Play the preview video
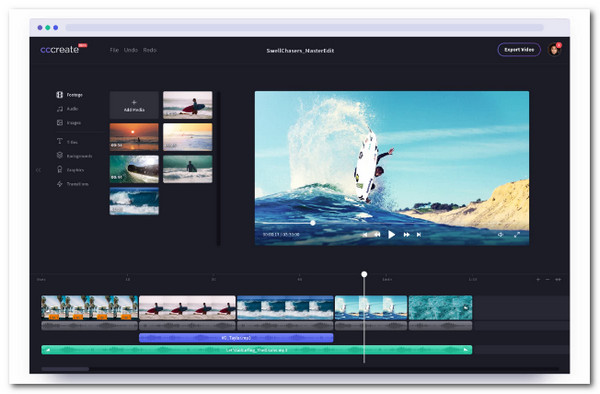The height and width of the screenshot is (394, 600). coord(391,234)
